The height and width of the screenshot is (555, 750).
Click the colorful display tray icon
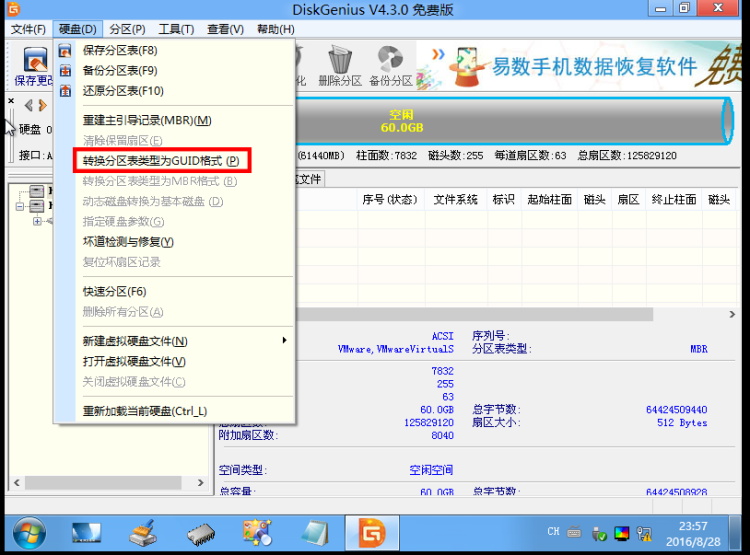[x=622, y=533]
